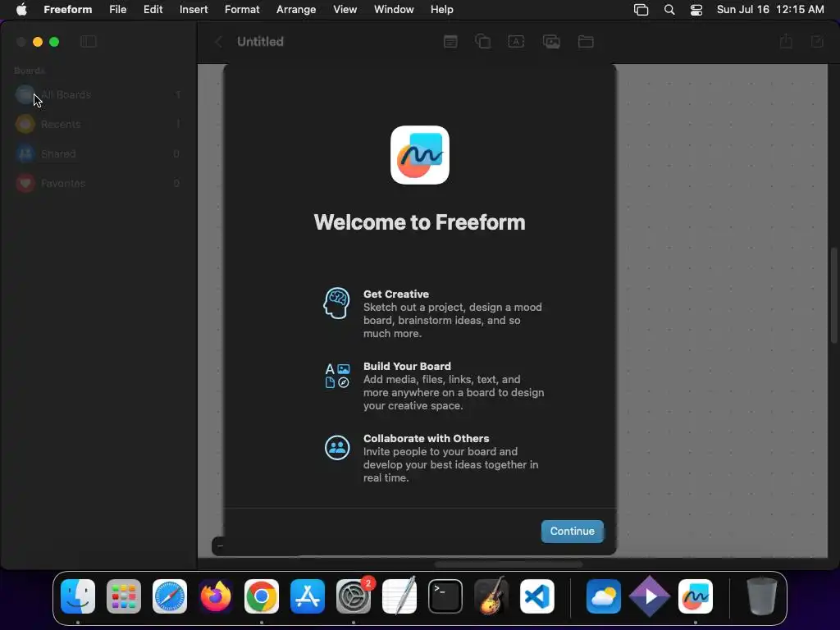Open the Arrange menu
This screenshot has width=840, height=630.
pos(295,9)
